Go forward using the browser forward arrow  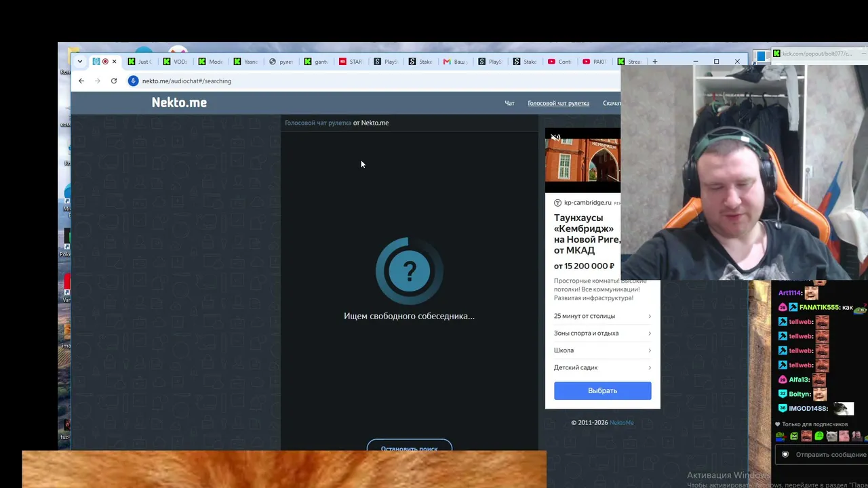click(x=98, y=81)
